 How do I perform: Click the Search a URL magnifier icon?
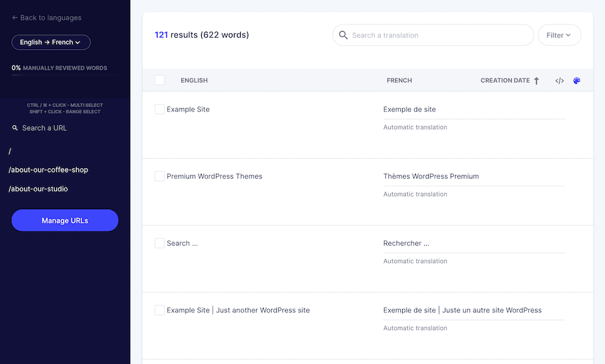(14, 128)
